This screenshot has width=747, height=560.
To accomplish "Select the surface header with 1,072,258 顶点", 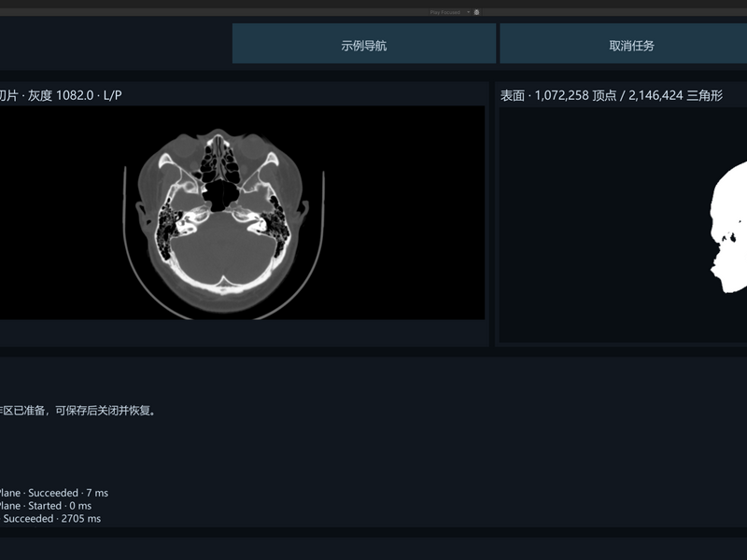I will (x=612, y=95).
